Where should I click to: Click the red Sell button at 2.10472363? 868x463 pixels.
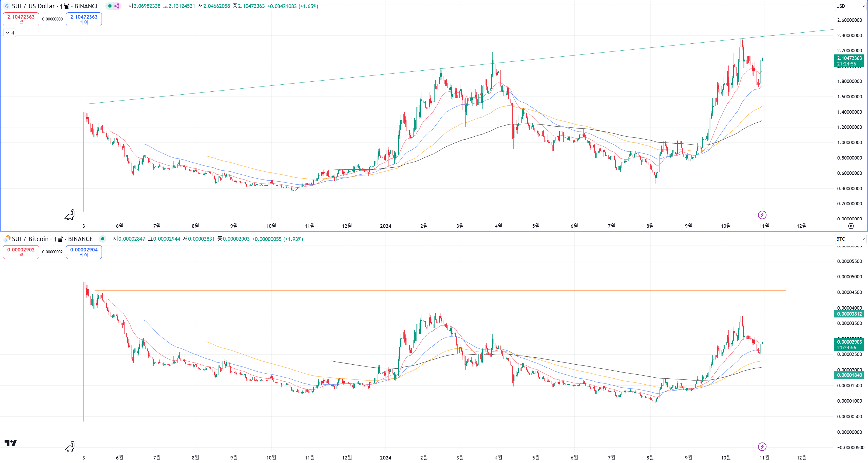21,19
